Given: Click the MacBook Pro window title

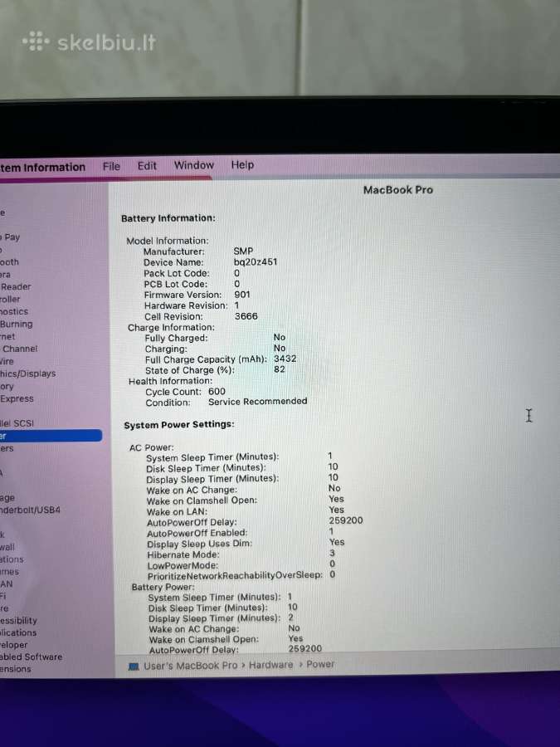Looking at the screenshot, I should click(398, 189).
